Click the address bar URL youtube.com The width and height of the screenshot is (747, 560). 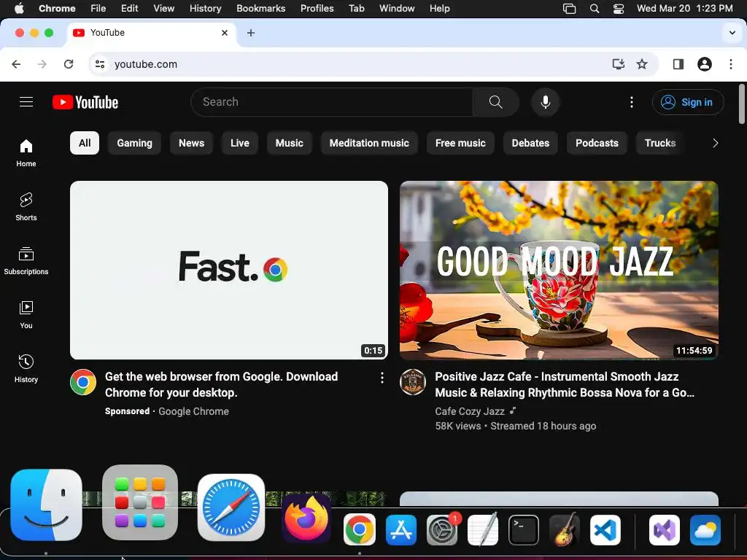[x=146, y=64]
